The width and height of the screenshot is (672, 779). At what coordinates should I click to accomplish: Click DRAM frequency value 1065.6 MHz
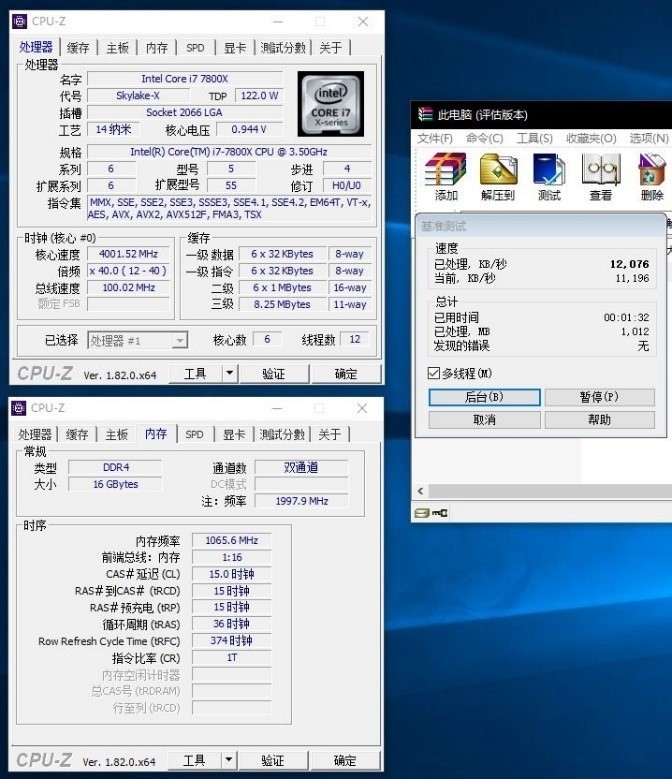click(x=232, y=540)
